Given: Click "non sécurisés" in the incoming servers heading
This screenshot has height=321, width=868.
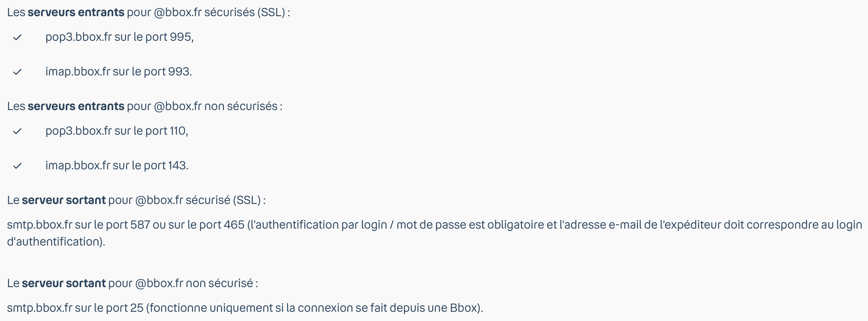Looking at the screenshot, I should (241, 106).
